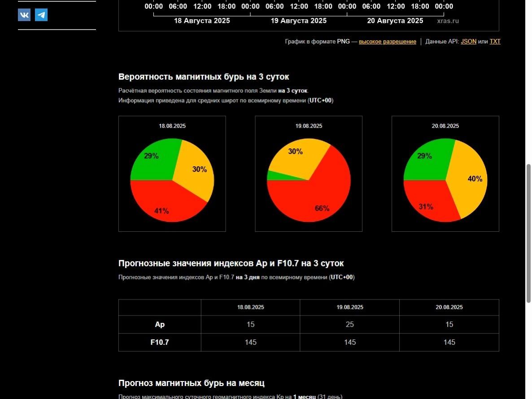Click Ap value 25 for 19.08.2025
The image size is (532, 399).
(x=349, y=325)
